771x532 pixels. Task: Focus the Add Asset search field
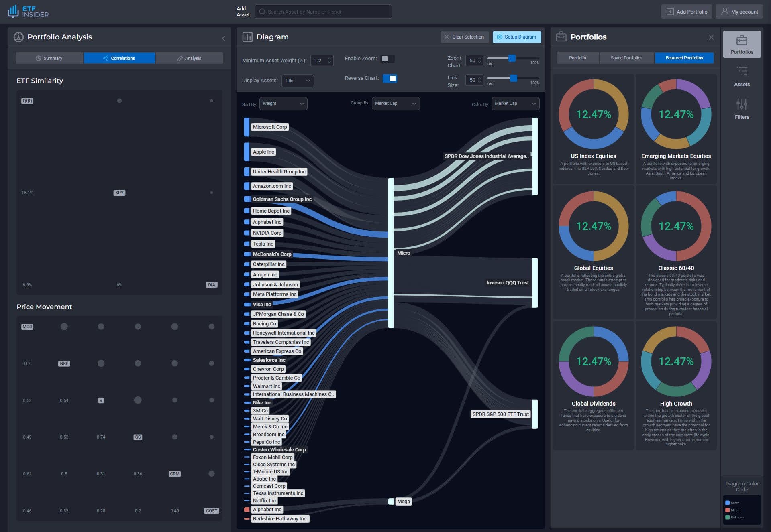[x=323, y=12]
